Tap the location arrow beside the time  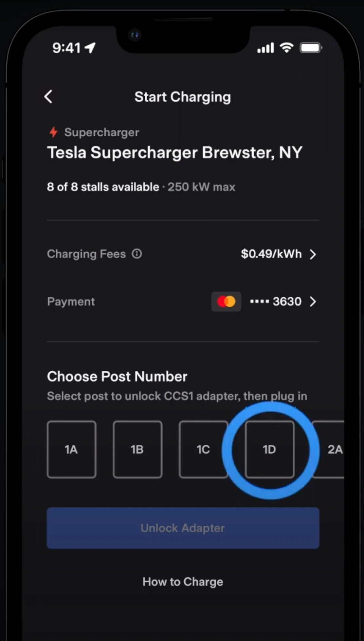[90, 48]
